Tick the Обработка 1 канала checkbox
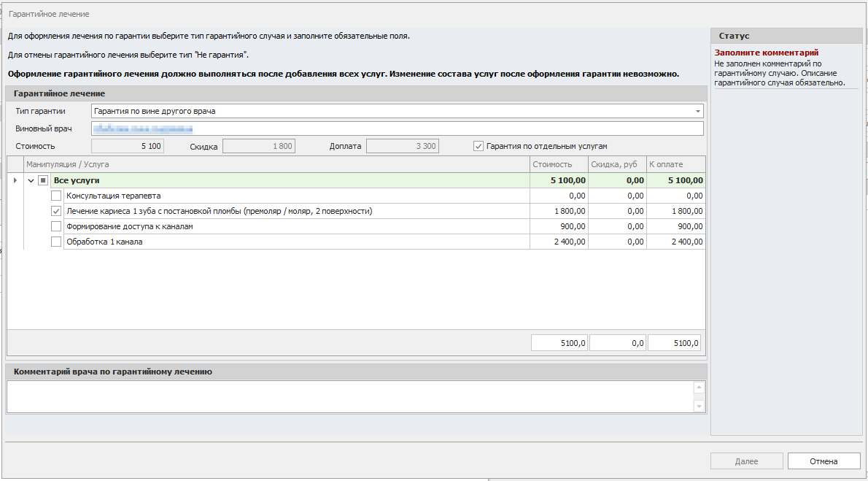 point(56,242)
